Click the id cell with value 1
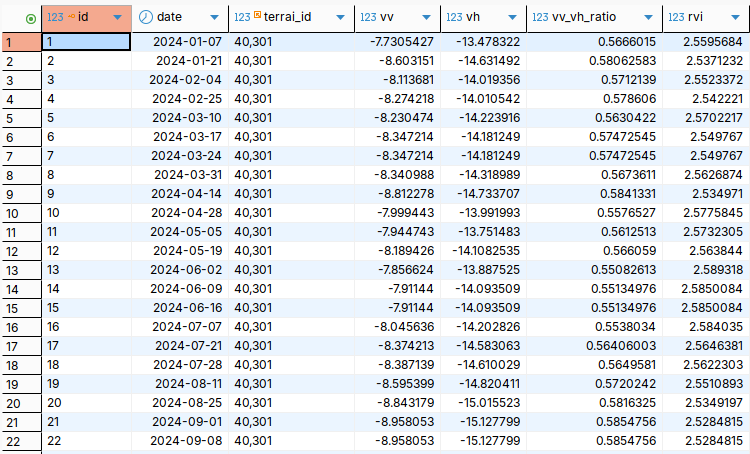 [87, 42]
